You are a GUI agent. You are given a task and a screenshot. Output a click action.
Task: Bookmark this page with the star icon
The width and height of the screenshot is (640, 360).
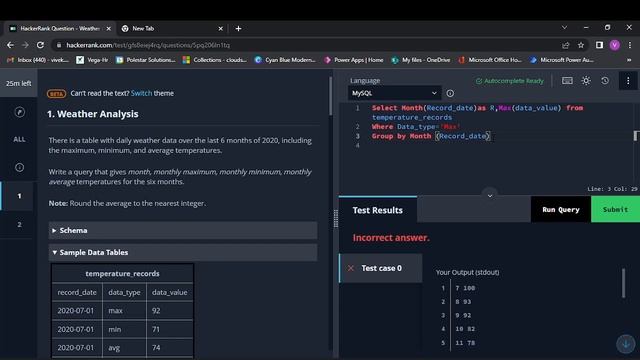(581, 45)
